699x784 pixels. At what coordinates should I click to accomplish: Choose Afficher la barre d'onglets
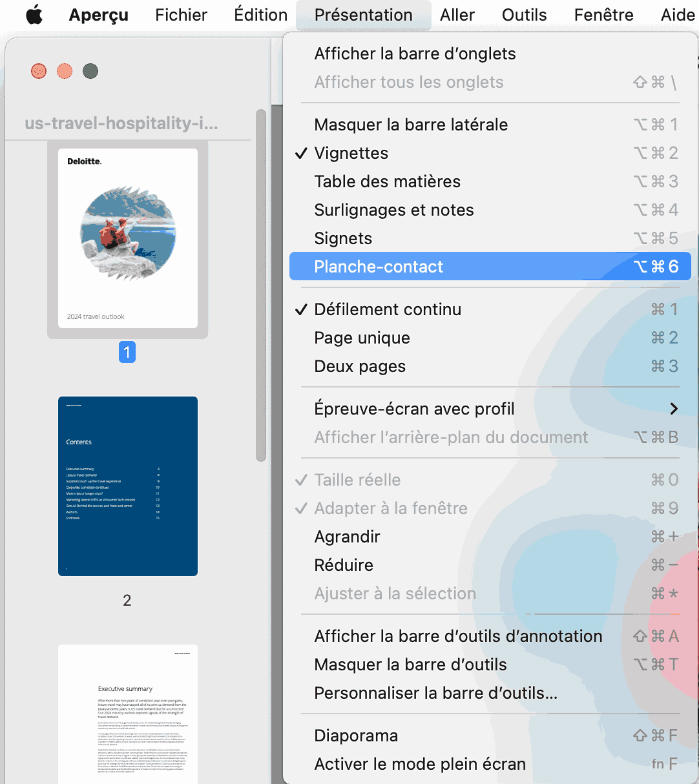[x=490, y=54]
